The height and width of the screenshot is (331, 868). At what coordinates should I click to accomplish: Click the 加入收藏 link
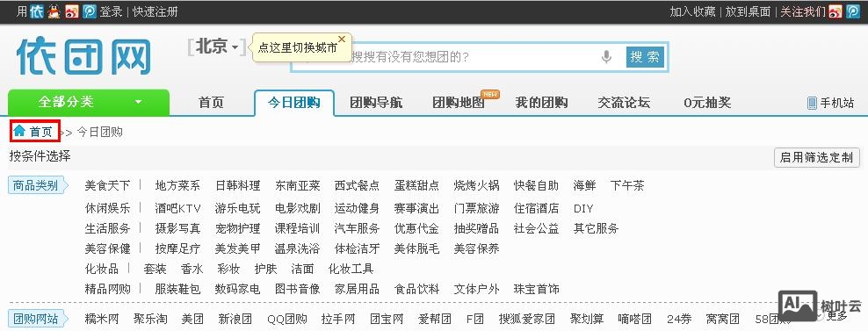pos(692,11)
